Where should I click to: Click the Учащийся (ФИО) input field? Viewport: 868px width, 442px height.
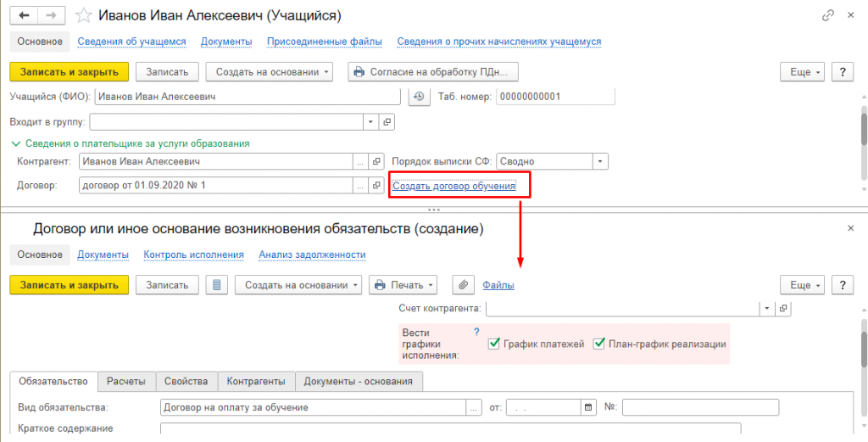(248, 97)
